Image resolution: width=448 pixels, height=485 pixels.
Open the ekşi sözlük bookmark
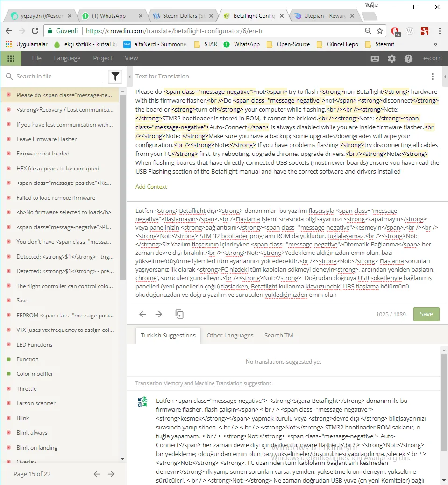point(85,44)
